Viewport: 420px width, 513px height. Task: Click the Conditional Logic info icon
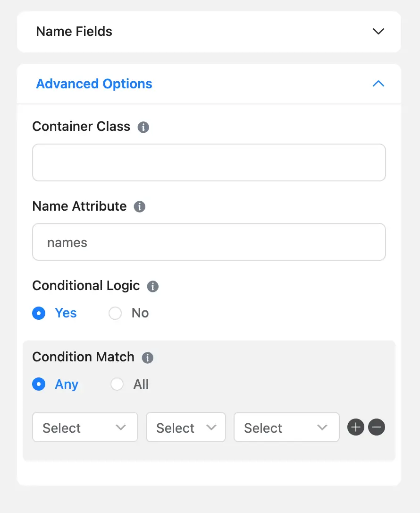click(152, 286)
